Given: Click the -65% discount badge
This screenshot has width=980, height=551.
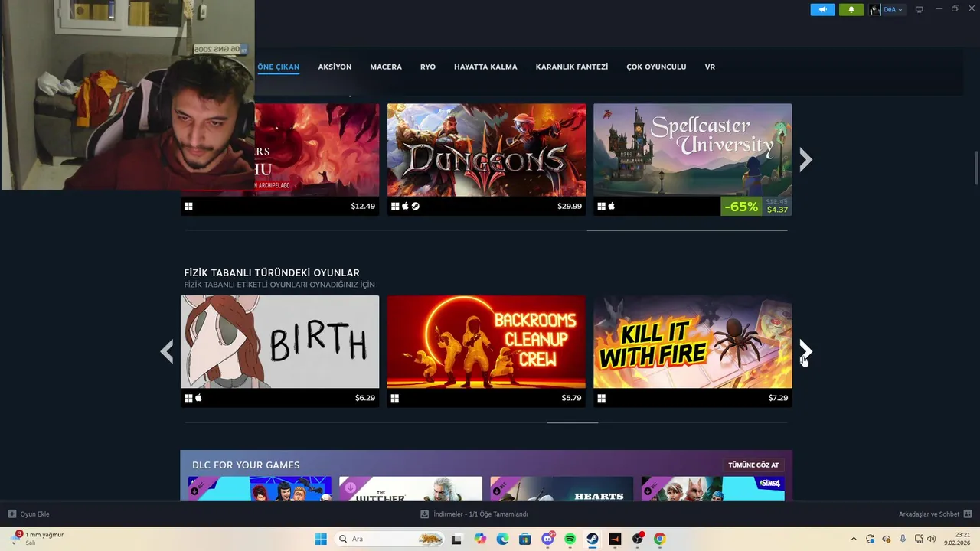Looking at the screenshot, I should 741,207.
